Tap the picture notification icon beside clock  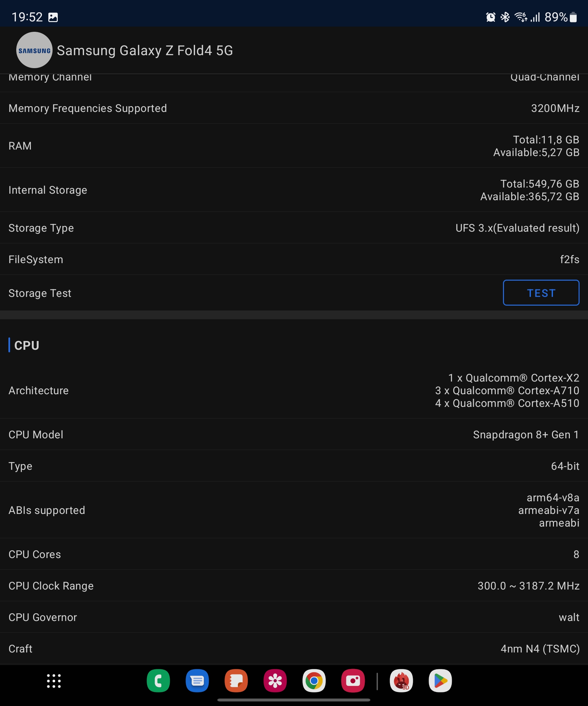53,18
